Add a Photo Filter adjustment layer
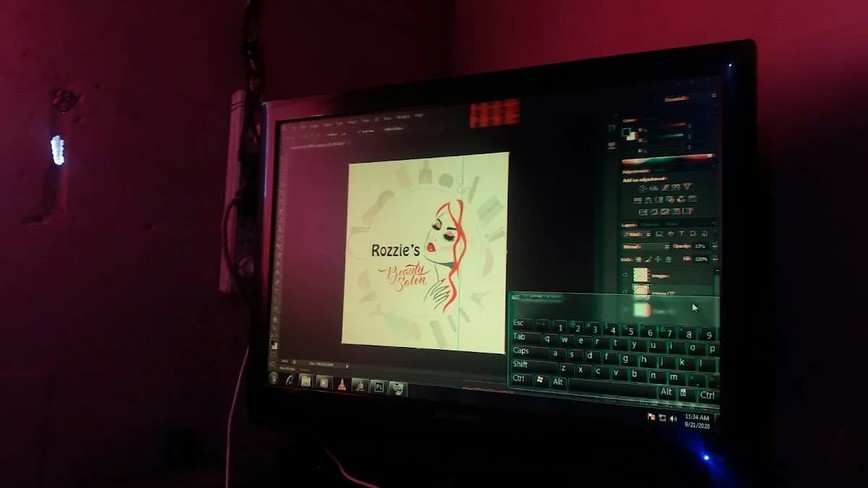The height and width of the screenshot is (488, 868). pos(669,200)
